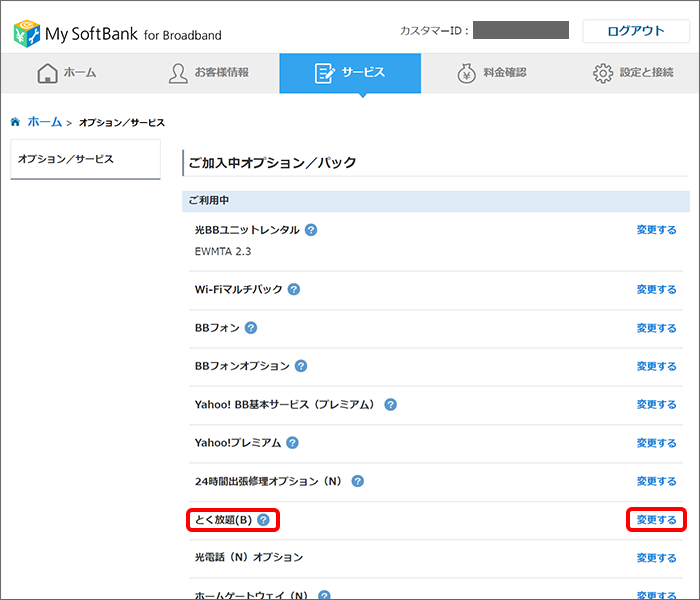Viewport: 700px width, 600px height.
Task: Show help for Yahoo!プレミアム
Action: click(293, 443)
